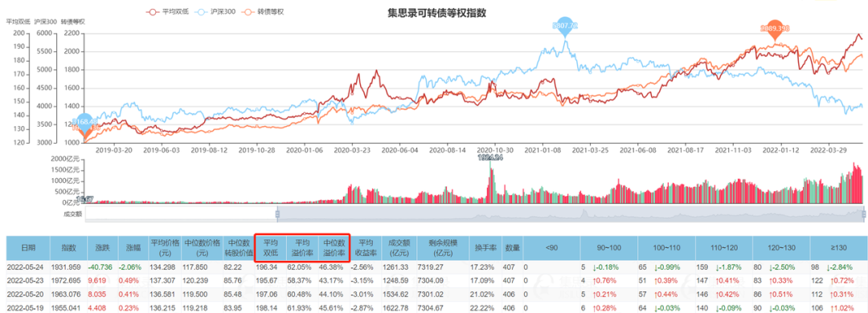Click the right handle of 成交额 zoom slider
The width and height of the screenshot is (868, 313).
click(x=863, y=213)
